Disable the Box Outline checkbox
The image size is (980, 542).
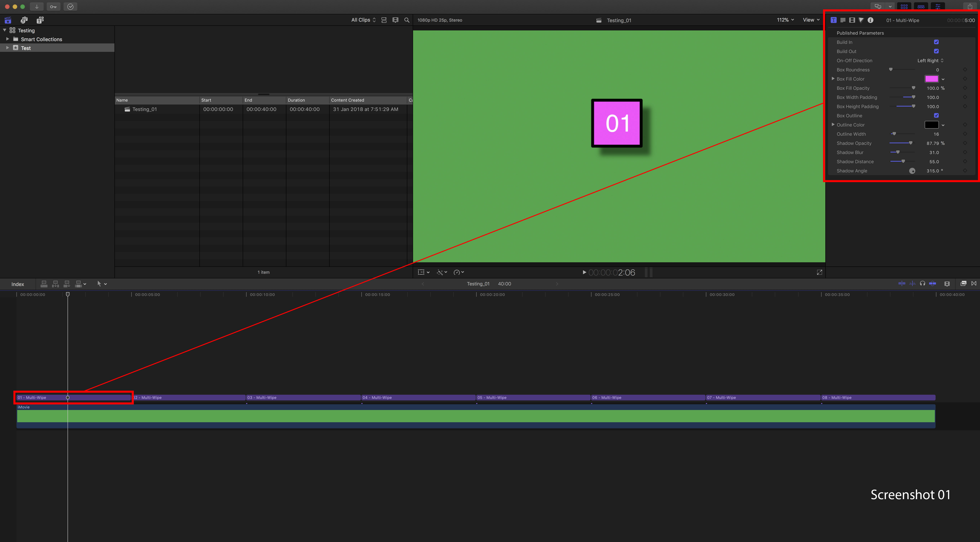click(936, 116)
